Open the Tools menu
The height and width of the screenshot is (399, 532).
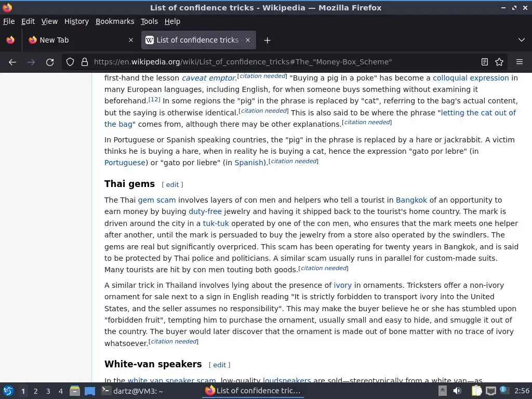[149, 21]
